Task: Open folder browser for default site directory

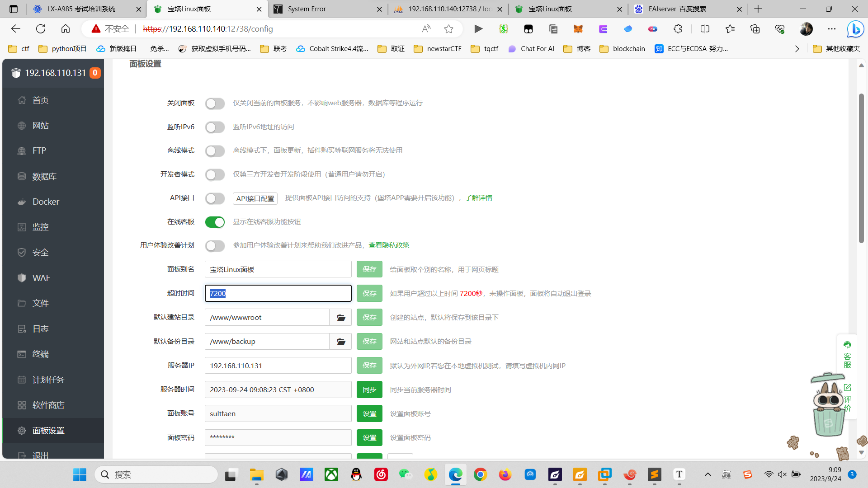Action: tap(340, 318)
